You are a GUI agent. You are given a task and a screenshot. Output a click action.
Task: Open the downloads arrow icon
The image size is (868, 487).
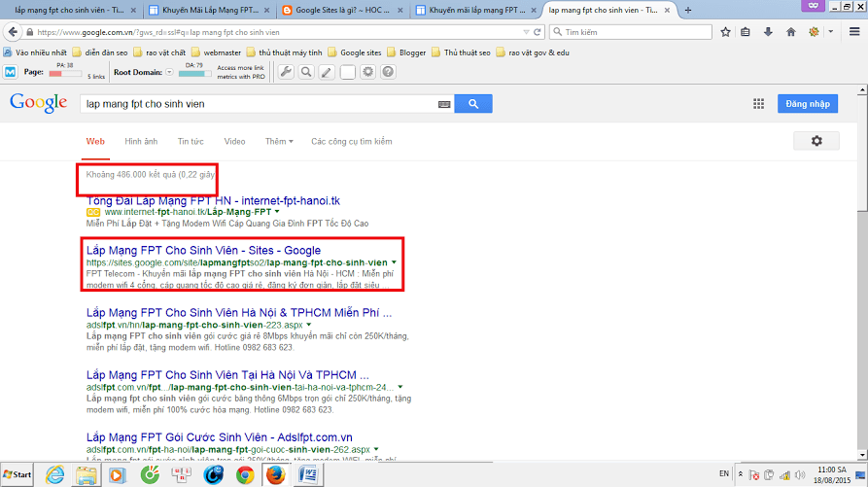[x=768, y=32]
